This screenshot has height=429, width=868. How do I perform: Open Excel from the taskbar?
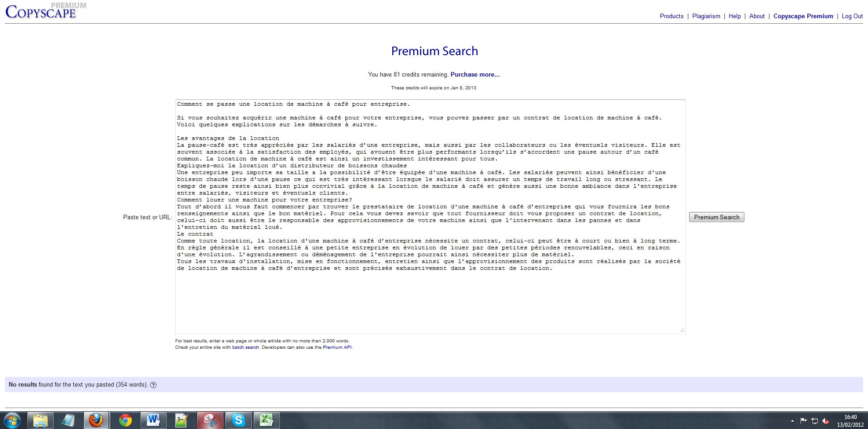tap(267, 420)
